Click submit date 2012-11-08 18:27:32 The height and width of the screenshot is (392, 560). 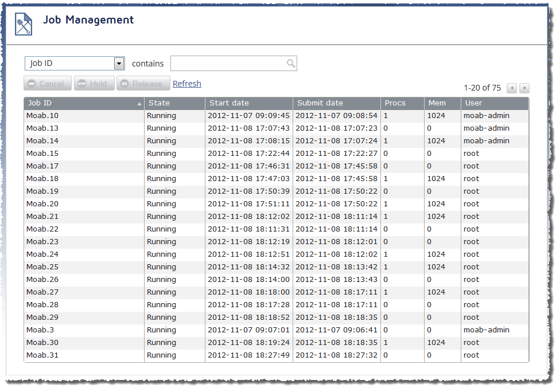point(336,355)
